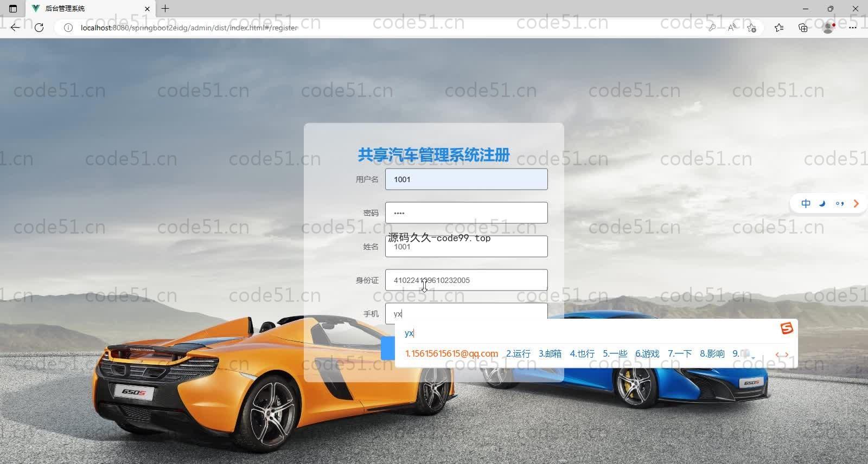The image size is (868, 464).
Task: Restore down the browser window
Action: [x=831, y=9]
